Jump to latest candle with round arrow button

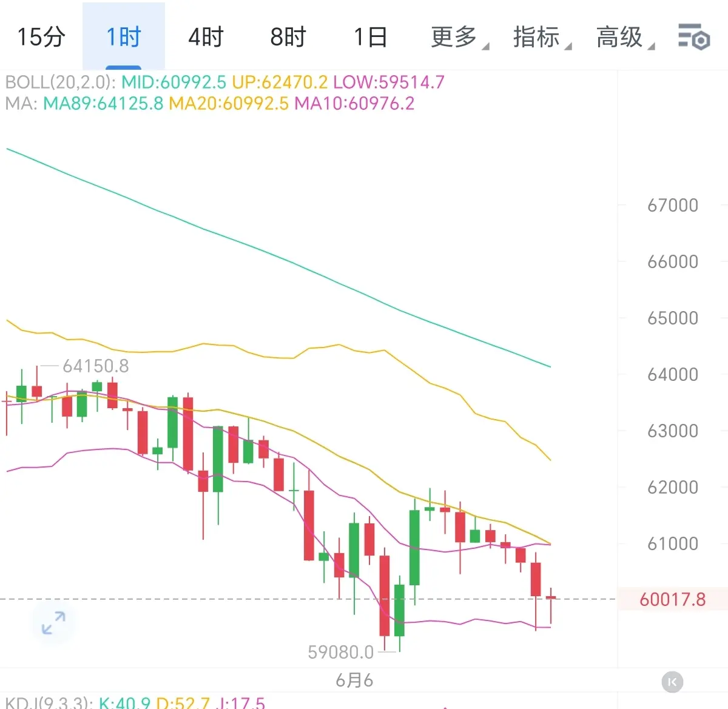click(672, 682)
